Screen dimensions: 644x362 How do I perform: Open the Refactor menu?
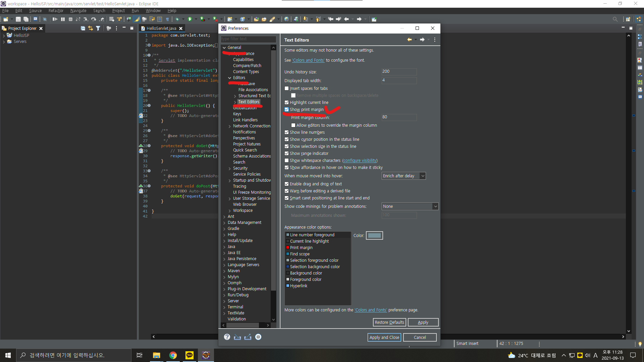(x=56, y=11)
